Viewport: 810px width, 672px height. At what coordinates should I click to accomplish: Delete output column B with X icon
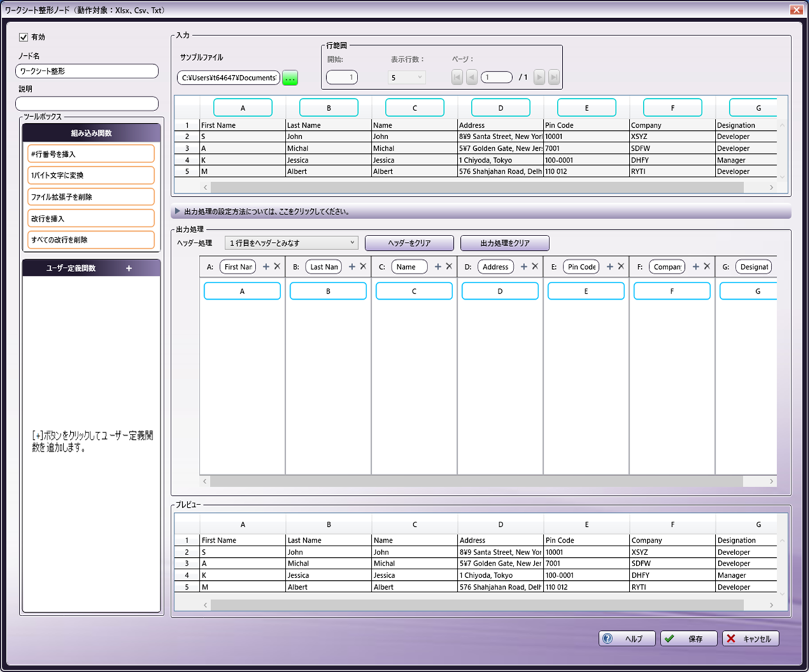pyautogui.click(x=363, y=266)
